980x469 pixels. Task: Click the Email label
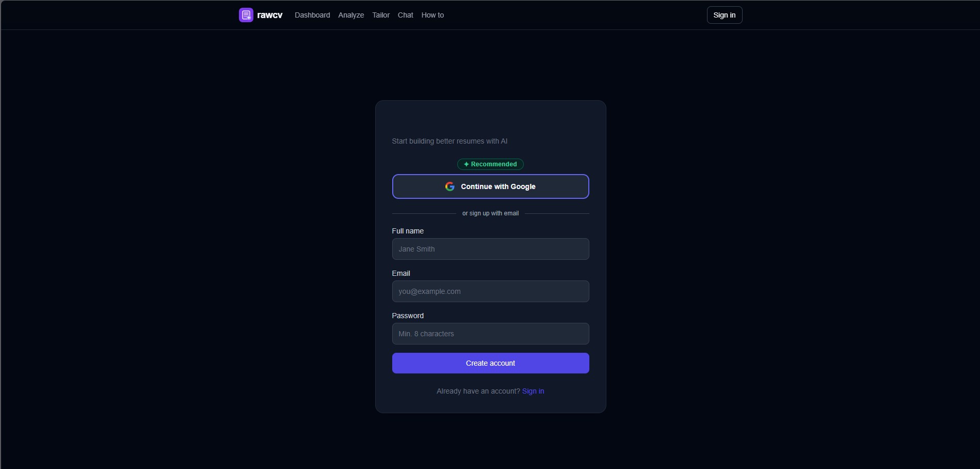401,273
